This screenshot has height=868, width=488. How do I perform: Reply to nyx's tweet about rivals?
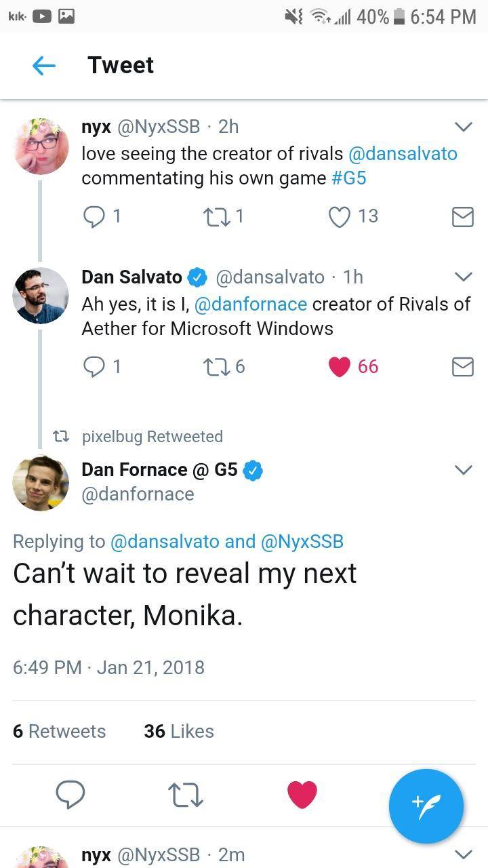[94, 216]
